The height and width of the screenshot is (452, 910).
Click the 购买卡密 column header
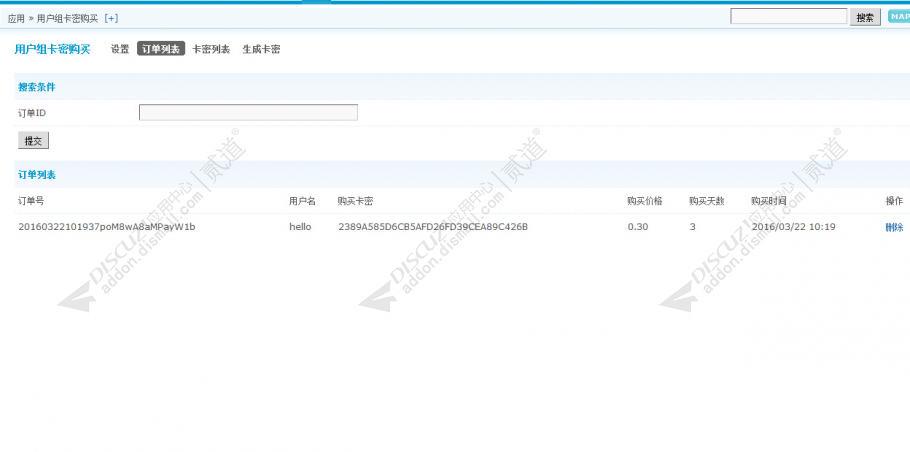click(355, 201)
